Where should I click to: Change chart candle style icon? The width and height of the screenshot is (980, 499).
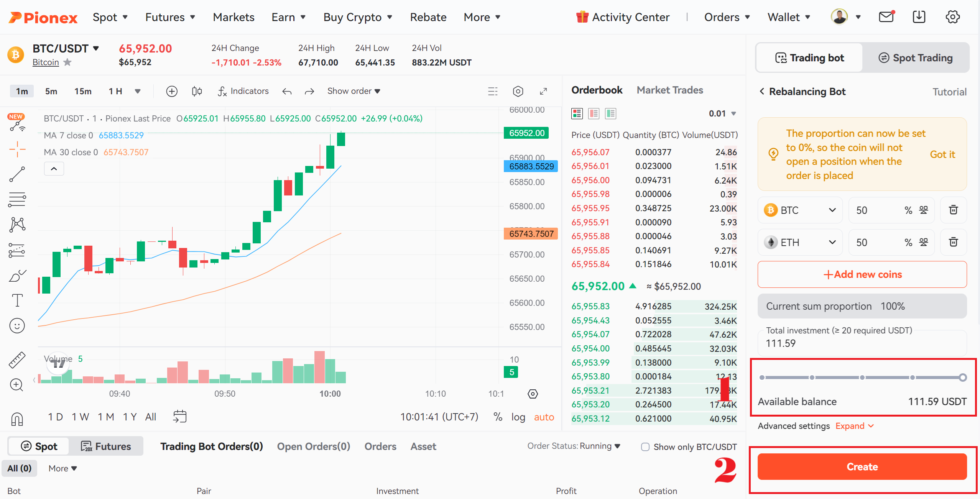(x=197, y=91)
